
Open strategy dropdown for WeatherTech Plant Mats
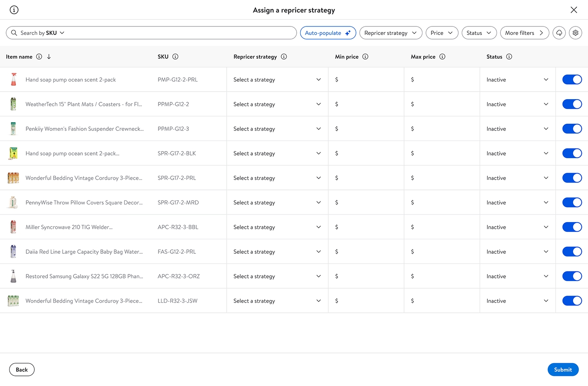point(277,104)
